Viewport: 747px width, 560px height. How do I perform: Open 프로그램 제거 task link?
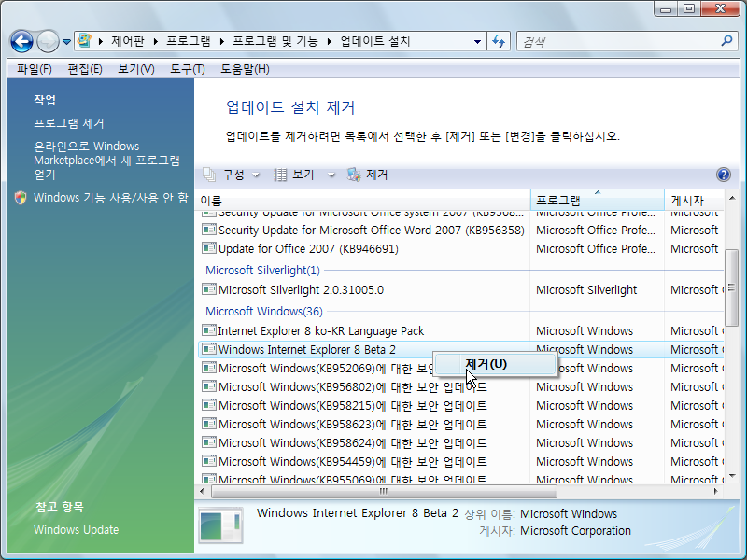coord(68,123)
